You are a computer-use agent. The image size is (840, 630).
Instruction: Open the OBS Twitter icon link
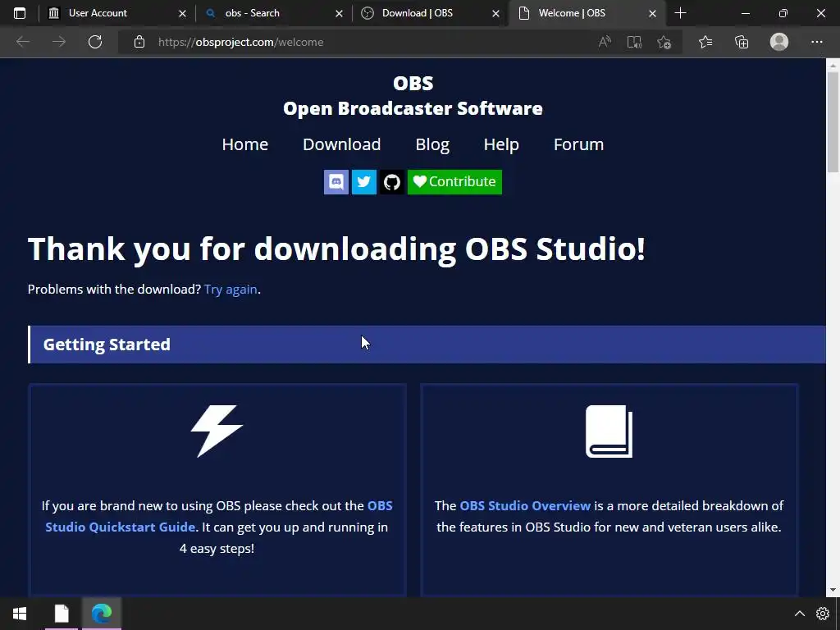(x=363, y=182)
